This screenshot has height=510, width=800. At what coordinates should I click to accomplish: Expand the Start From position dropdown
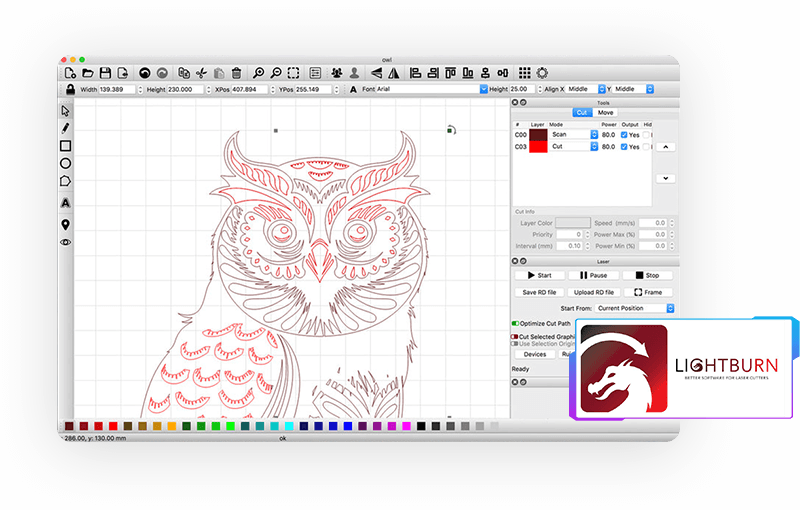coord(635,308)
